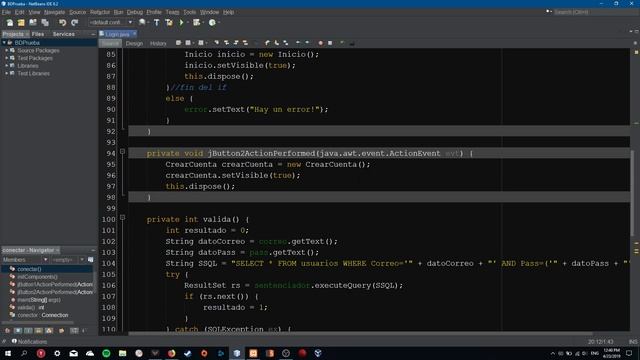Select conectar() in Navigator members
This screenshot has width=640, height=360.
(x=29, y=269)
